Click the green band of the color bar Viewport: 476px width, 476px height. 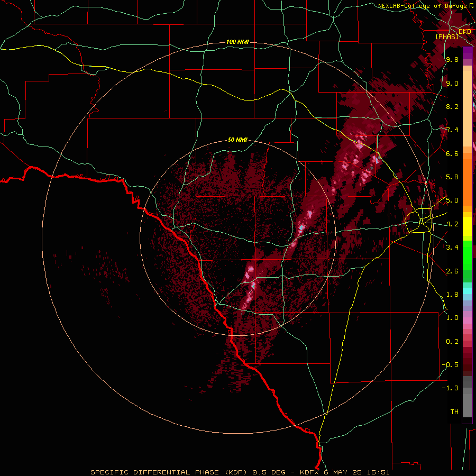(x=467, y=261)
